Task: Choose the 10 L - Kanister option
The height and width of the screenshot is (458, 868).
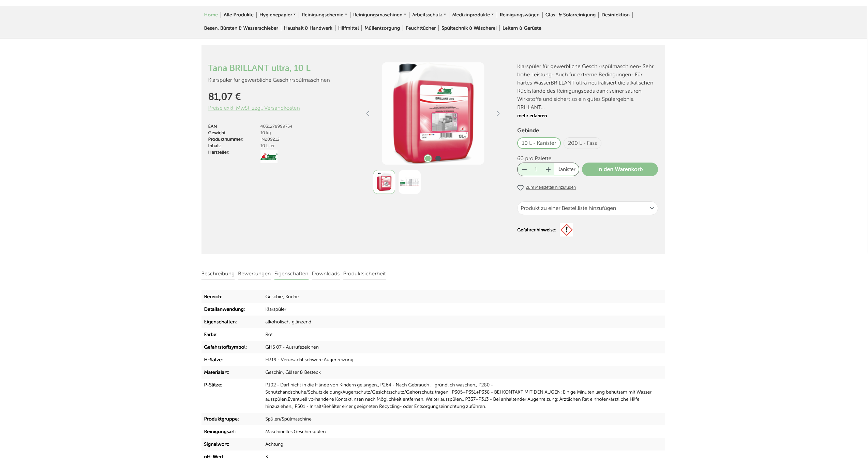Action: tap(539, 143)
